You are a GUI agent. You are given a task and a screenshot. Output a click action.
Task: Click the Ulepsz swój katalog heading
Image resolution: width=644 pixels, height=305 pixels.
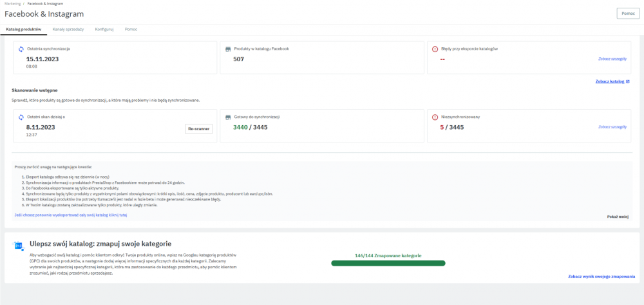(100, 243)
